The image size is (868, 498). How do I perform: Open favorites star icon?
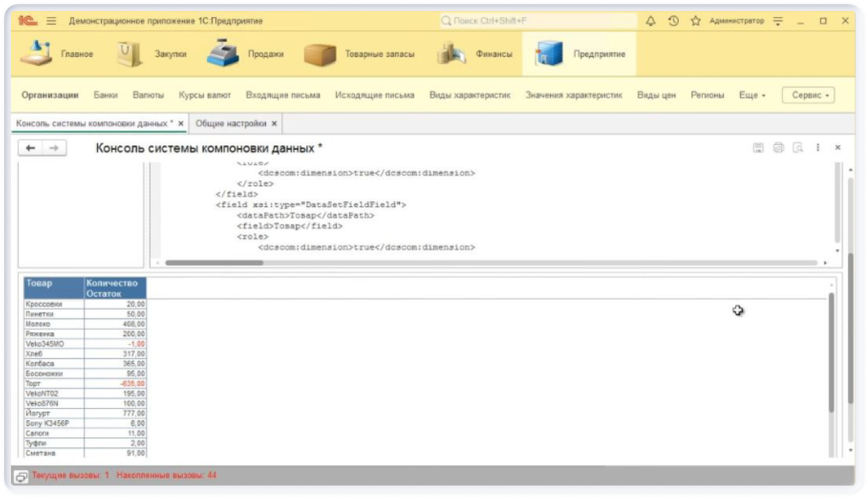coord(695,21)
